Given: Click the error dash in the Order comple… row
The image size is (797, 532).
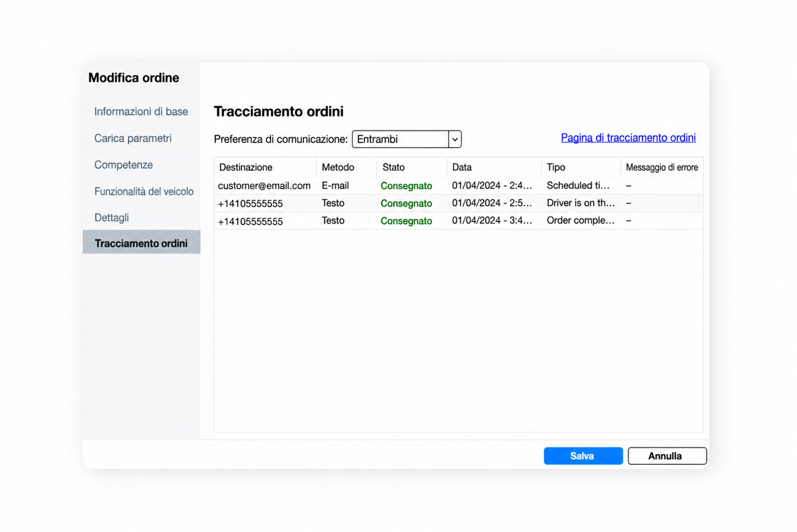Looking at the screenshot, I should pos(628,221).
